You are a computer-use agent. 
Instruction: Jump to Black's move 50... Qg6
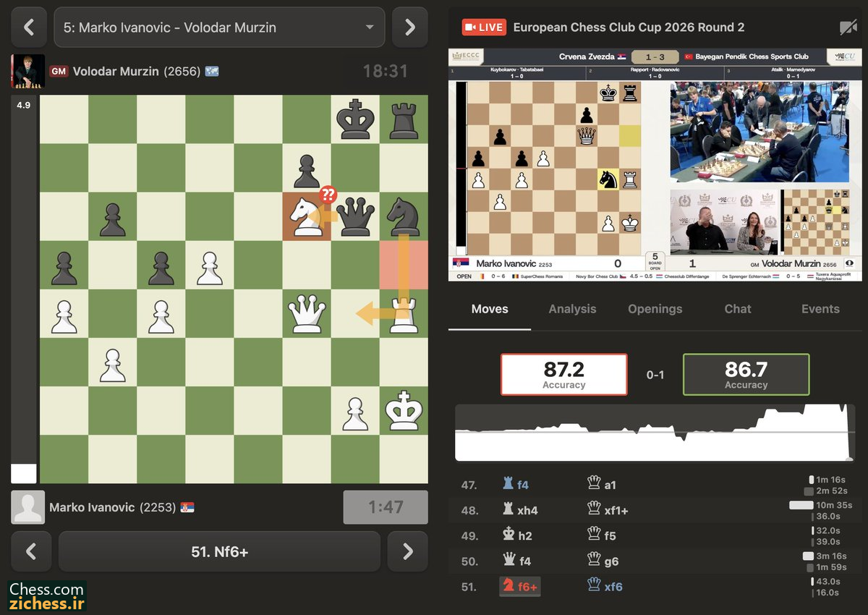(x=604, y=561)
